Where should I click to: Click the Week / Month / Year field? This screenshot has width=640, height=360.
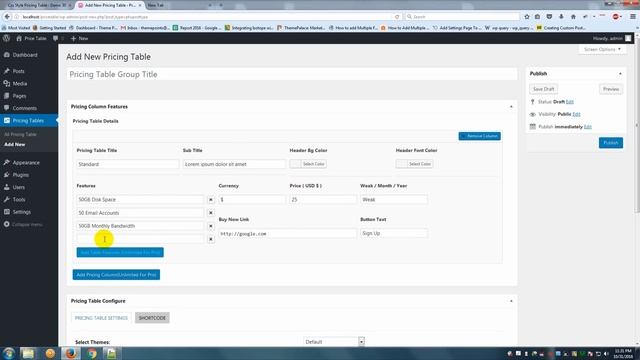[x=394, y=200]
